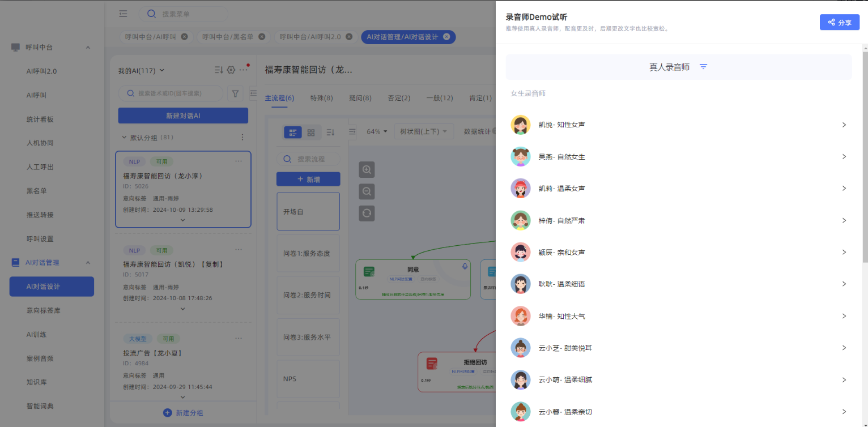This screenshot has width=868, height=427.
Task: Open the 我的AI(117) dropdown
Action: 141,70
